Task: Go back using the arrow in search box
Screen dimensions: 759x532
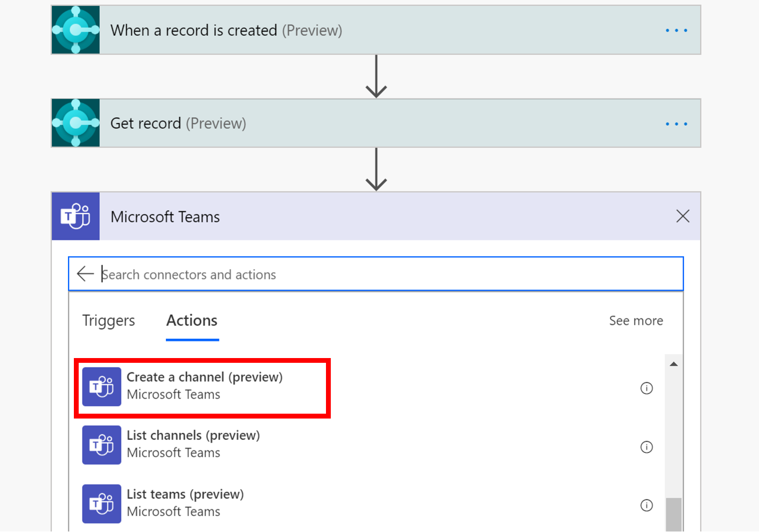Action: [85, 274]
